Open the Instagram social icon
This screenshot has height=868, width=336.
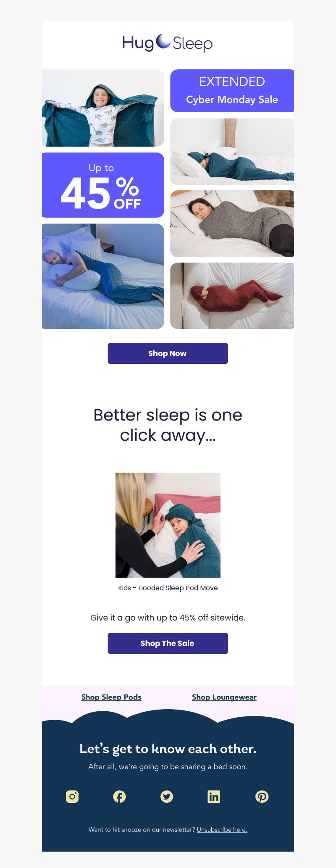[x=72, y=797]
